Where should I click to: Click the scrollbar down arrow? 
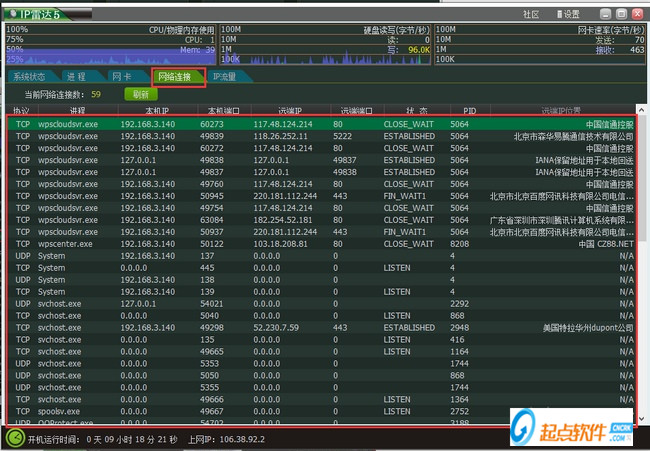(x=641, y=419)
